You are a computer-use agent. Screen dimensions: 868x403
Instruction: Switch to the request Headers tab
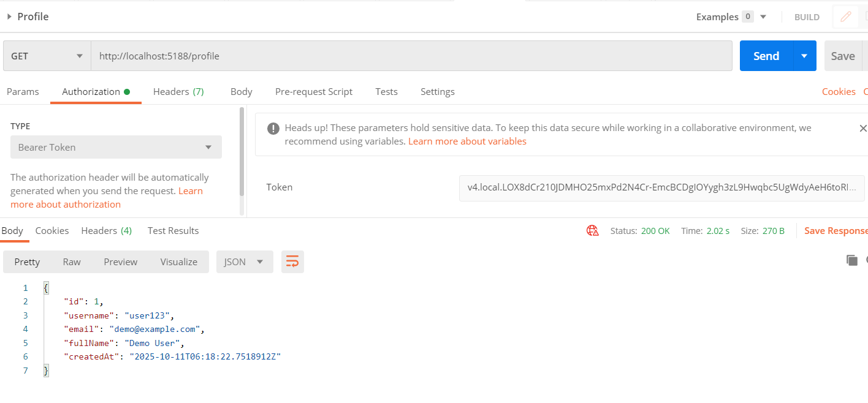pos(178,92)
